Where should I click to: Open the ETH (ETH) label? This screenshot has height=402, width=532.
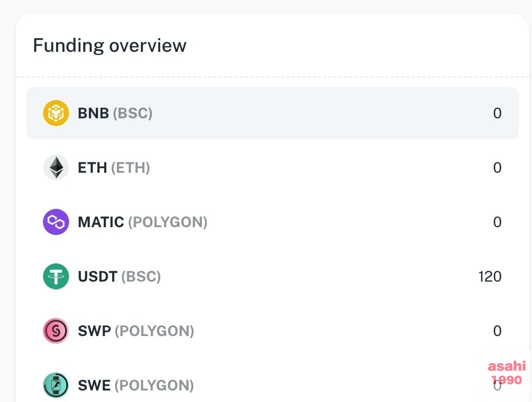pyautogui.click(x=114, y=167)
